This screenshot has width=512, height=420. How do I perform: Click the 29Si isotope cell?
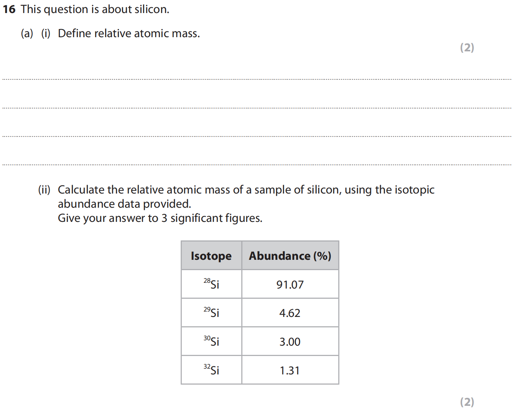coord(211,313)
